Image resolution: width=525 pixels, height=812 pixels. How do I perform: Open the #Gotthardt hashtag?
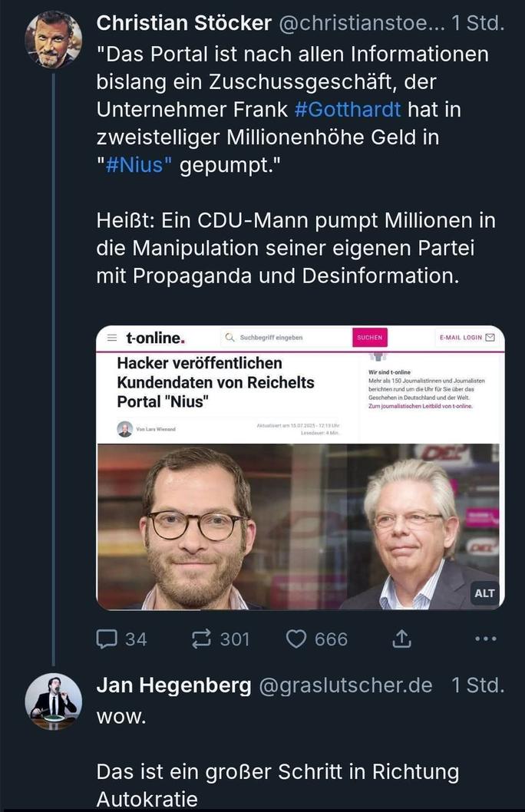(348, 109)
